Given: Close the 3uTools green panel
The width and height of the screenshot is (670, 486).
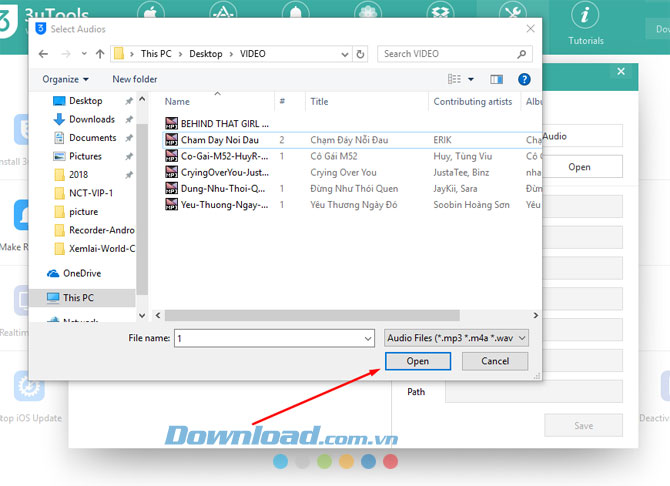Looking at the screenshot, I should (x=621, y=71).
